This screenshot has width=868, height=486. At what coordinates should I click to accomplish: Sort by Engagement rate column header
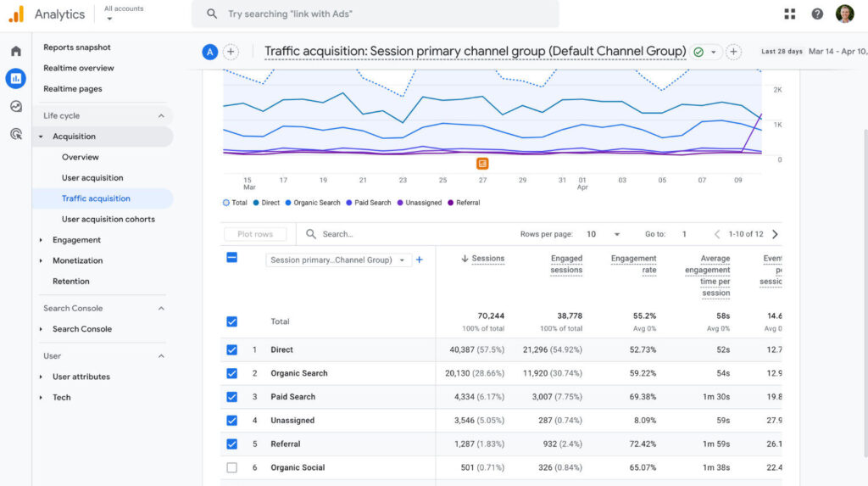click(633, 265)
